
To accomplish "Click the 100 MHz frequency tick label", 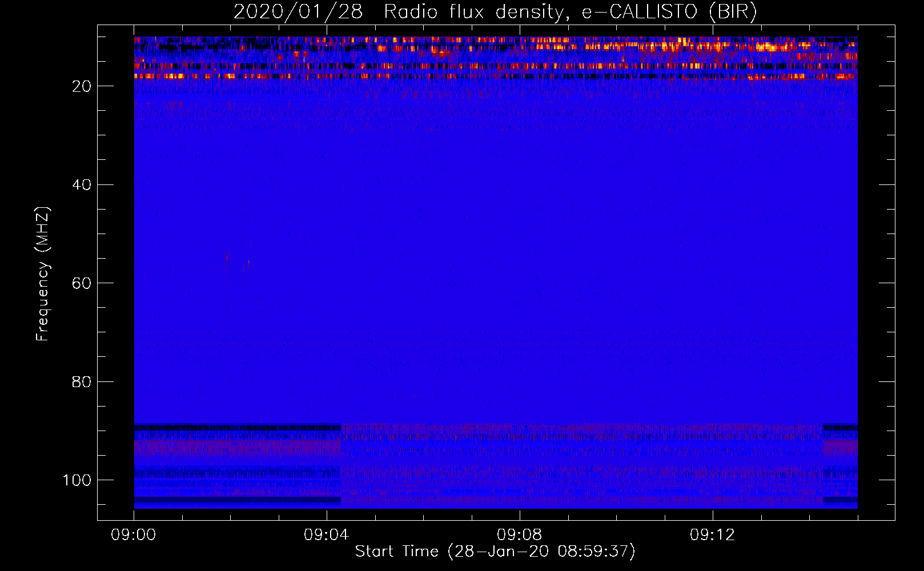I will click(x=77, y=480).
